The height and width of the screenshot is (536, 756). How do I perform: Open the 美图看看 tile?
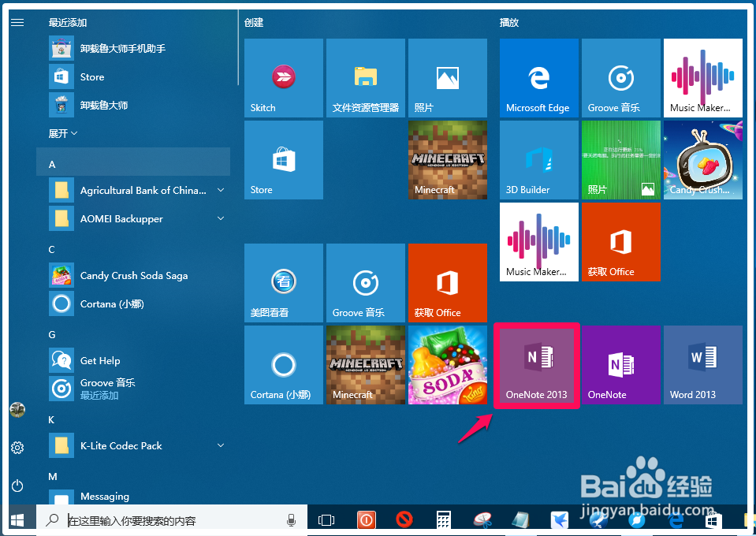tap(284, 282)
